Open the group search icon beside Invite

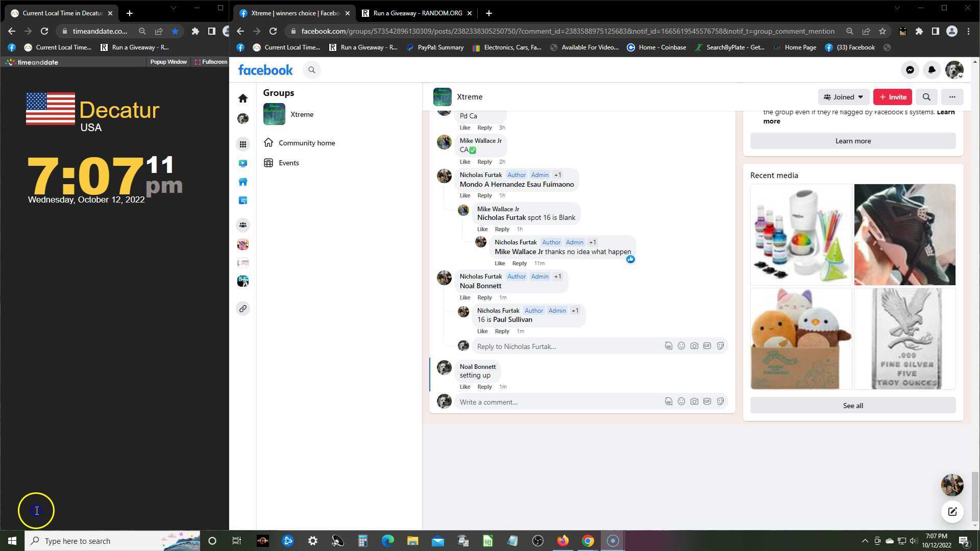[x=926, y=97]
